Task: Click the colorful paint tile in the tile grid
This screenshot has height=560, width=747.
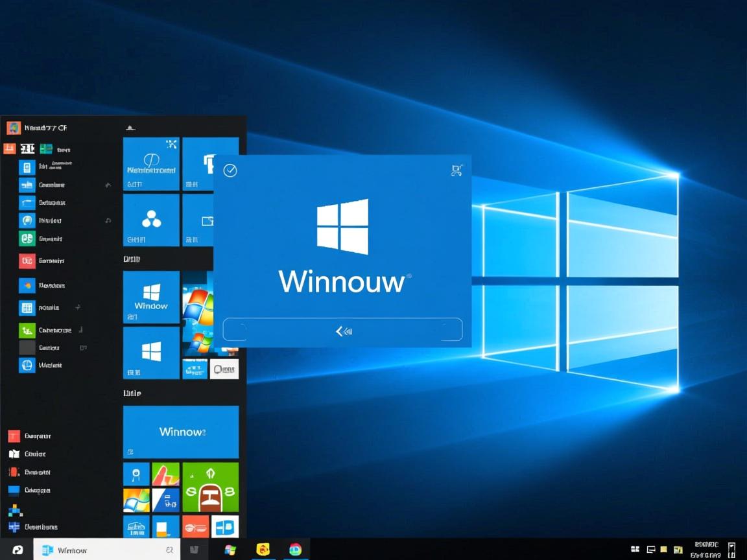Action: click(165, 474)
